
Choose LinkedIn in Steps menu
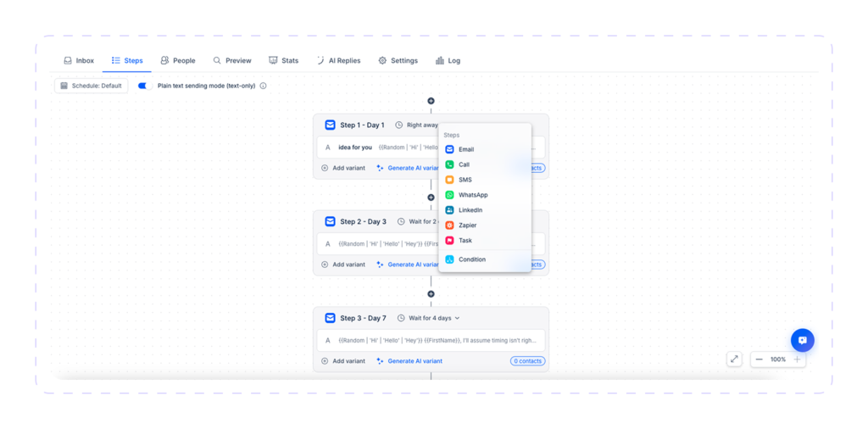(x=484, y=210)
